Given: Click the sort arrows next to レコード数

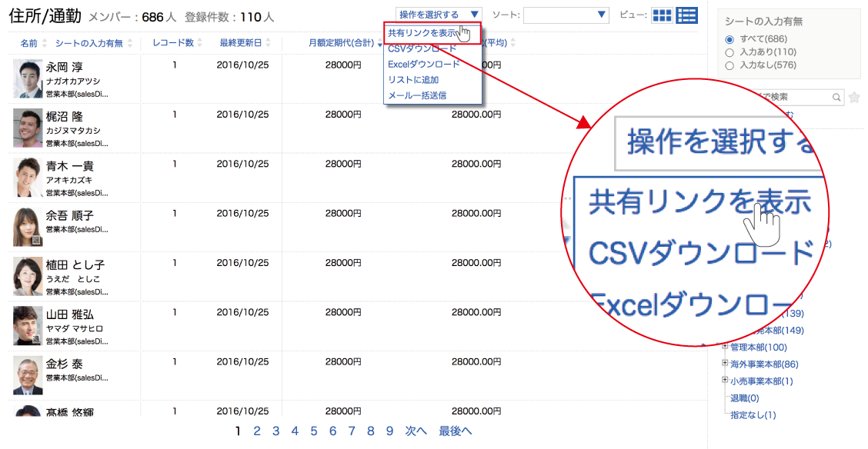Looking at the screenshot, I should 200,43.
